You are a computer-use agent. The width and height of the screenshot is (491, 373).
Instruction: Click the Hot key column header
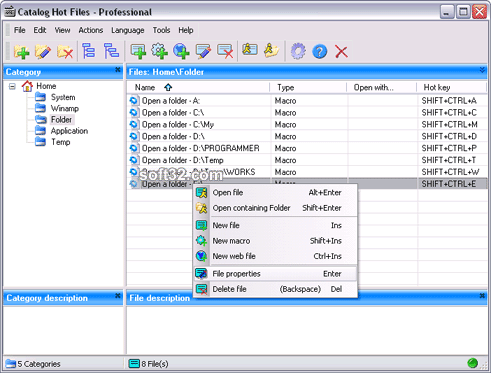[452, 87]
